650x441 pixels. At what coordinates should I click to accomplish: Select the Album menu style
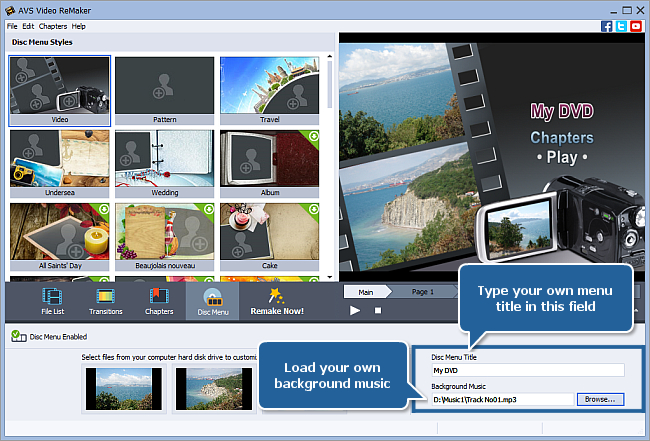pos(269,163)
